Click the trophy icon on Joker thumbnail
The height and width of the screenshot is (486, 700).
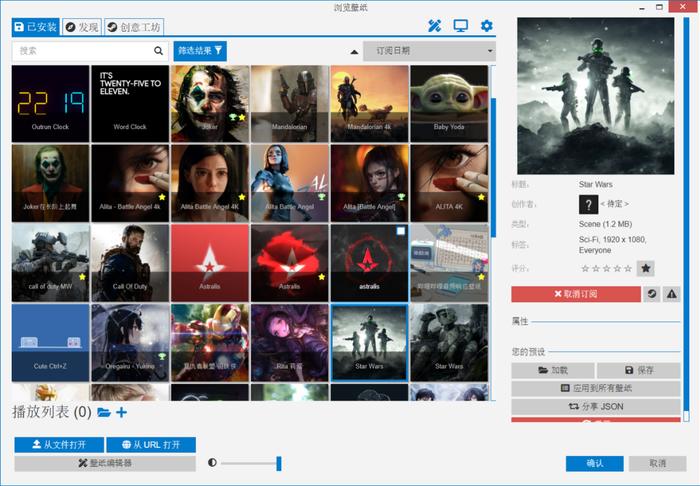[x=233, y=117]
